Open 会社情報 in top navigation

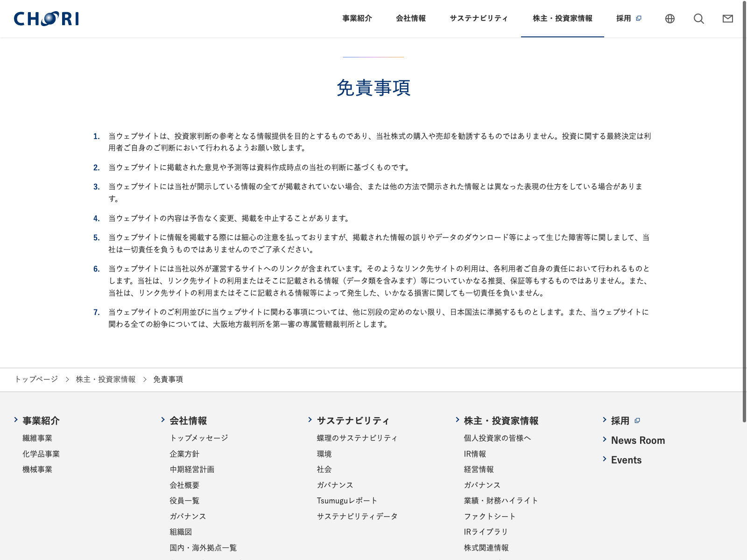[x=411, y=19]
